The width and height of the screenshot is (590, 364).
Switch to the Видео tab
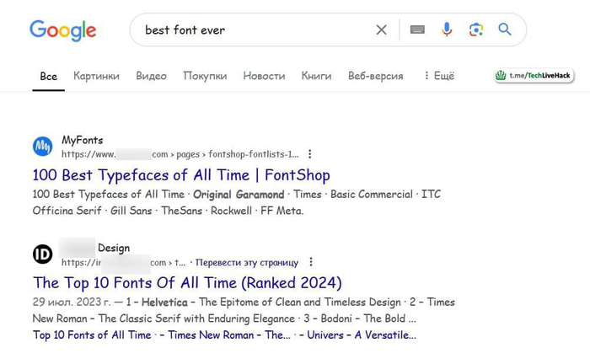[x=151, y=76]
